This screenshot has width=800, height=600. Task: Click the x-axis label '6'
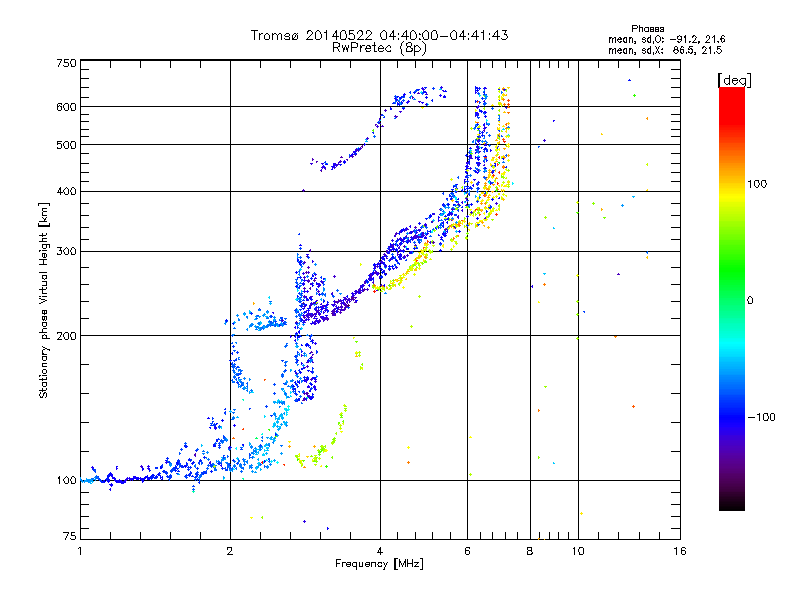tap(467, 551)
